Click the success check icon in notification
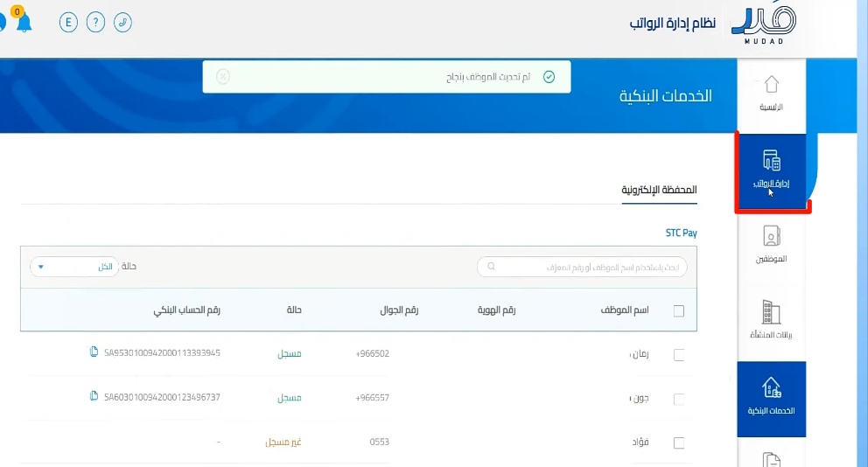 coord(549,76)
